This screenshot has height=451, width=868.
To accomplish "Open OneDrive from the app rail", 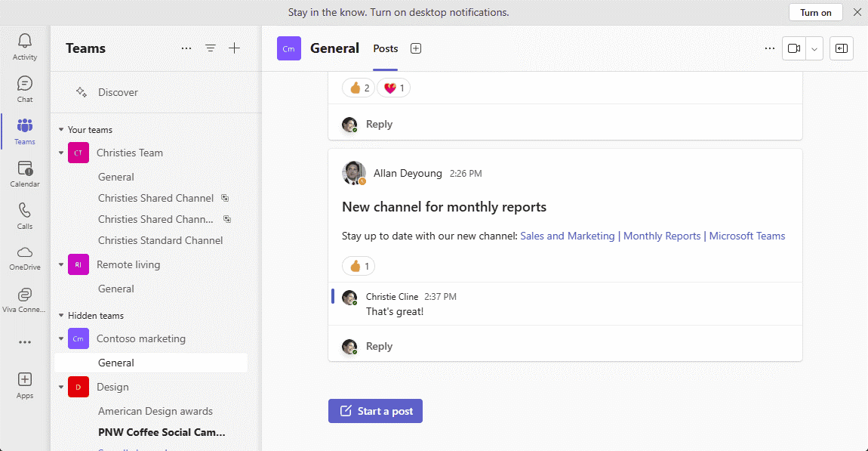I will click(x=25, y=258).
